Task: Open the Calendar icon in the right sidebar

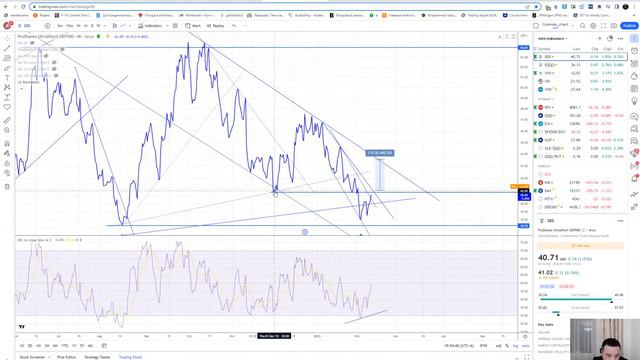Action: click(634, 89)
